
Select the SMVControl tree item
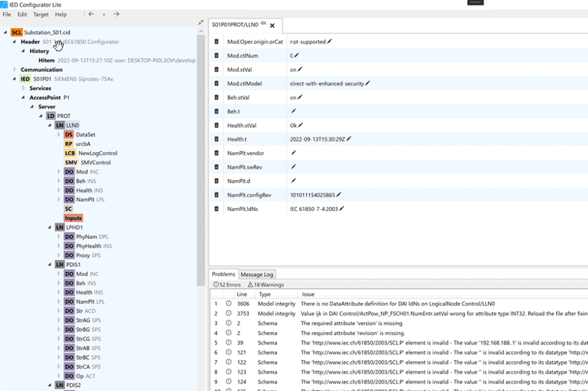click(95, 163)
